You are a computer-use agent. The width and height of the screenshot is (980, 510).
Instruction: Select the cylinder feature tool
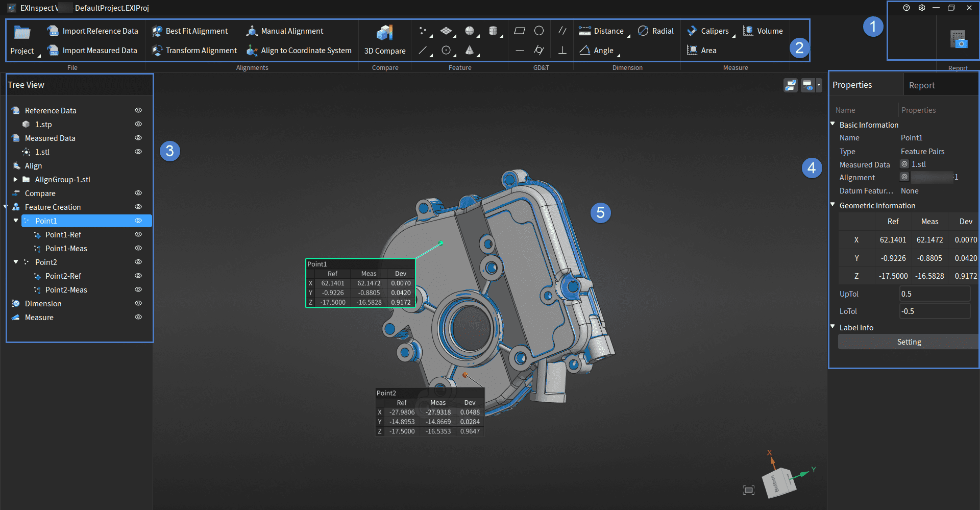(493, 31)
